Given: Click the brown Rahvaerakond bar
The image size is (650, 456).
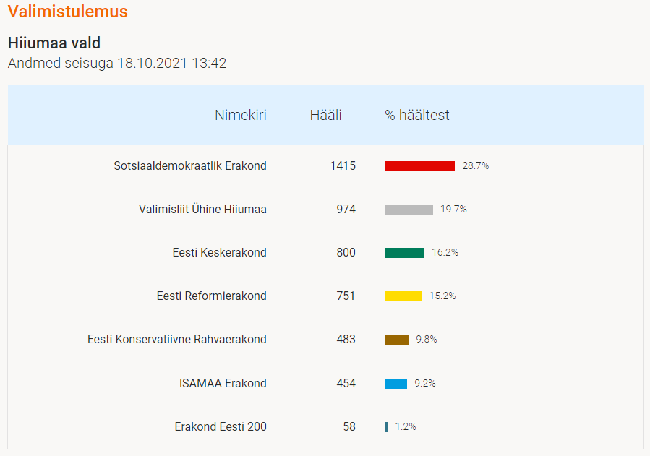Looking at the screenshot, I should pyautogui.click(x=397, y=340).
